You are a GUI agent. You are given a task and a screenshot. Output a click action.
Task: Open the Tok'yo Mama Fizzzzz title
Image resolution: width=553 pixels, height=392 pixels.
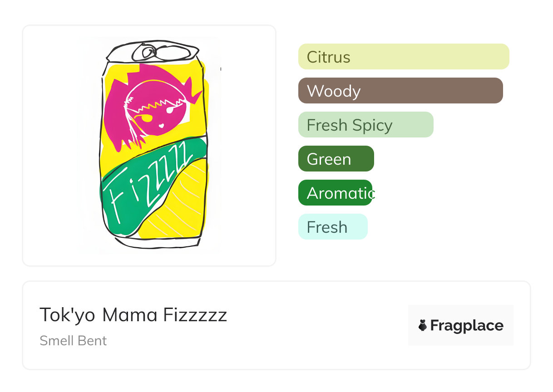point(133,314)
